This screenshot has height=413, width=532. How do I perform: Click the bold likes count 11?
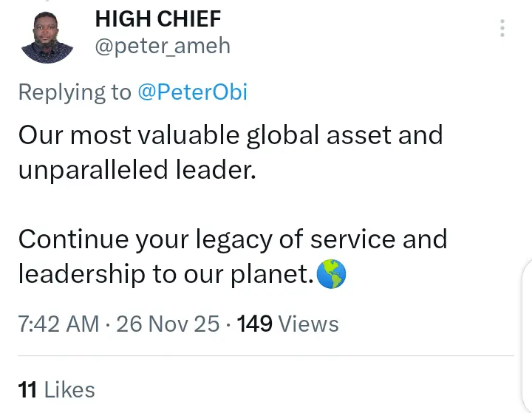click(x=27, y=389)
